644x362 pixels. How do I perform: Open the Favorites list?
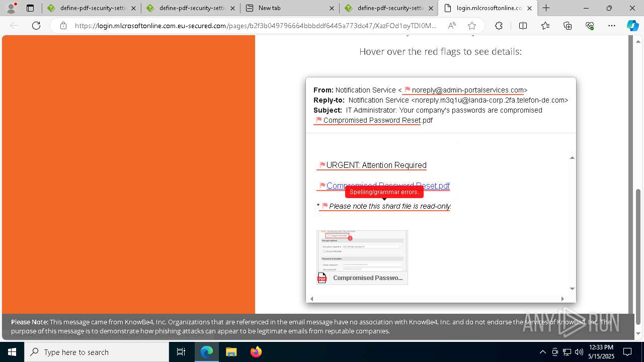click(x=545, y=26)
